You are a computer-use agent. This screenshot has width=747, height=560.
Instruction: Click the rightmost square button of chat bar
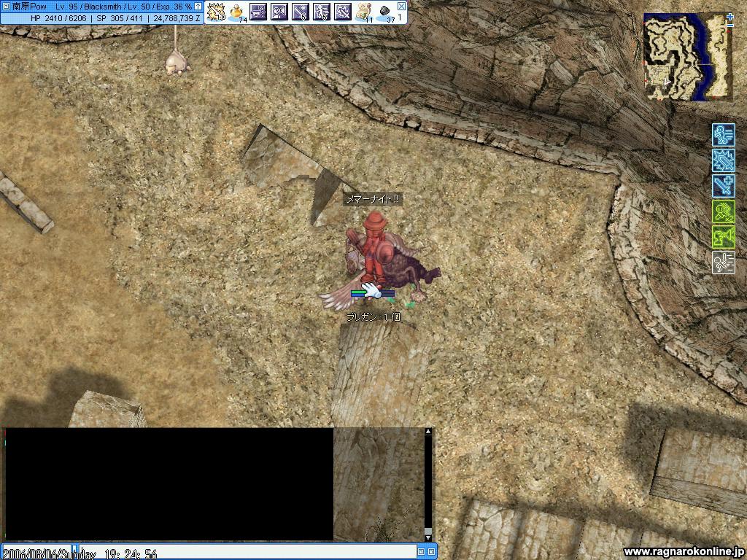[430, 552]
